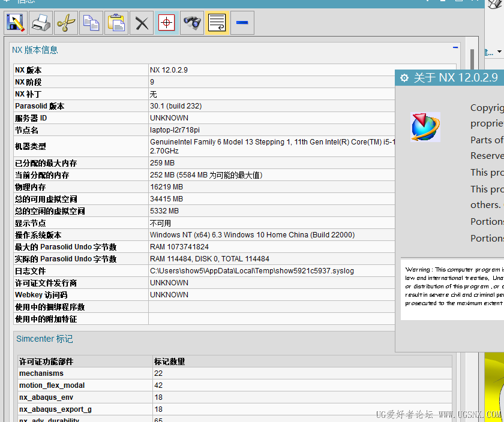
Task: Click the 259 MB max allocated memory value
Action: (x=163, y=163)
